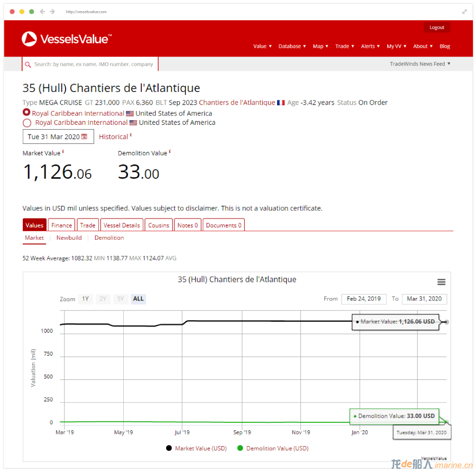This screenshot has width=476, height=472.
Task: Click the Historical link
Action: [x=113, y=137]
